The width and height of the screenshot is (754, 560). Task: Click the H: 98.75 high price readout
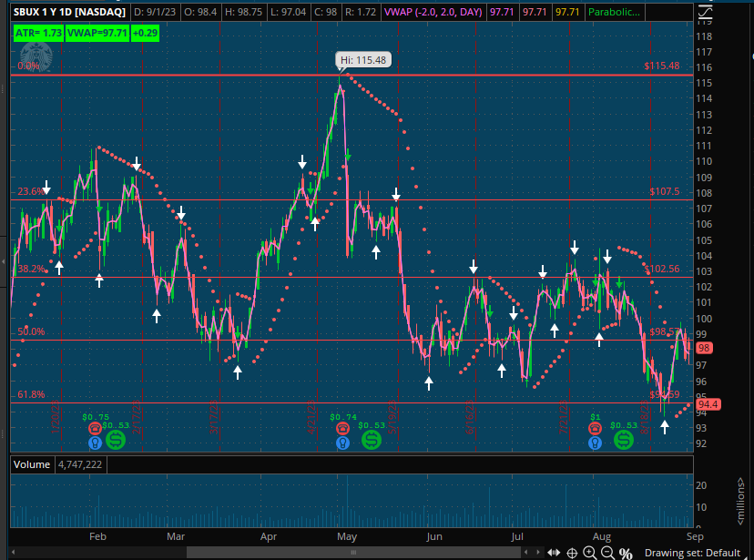244,12
